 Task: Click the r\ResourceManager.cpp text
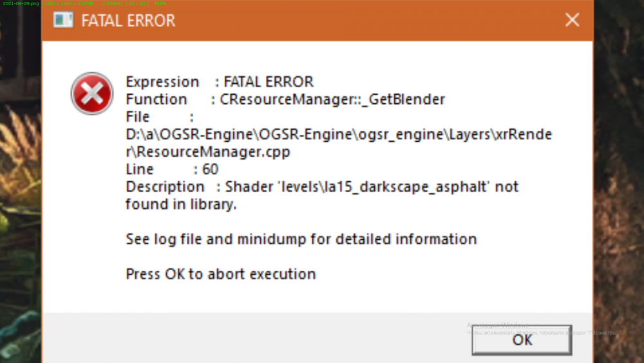[x=208, y=152]
